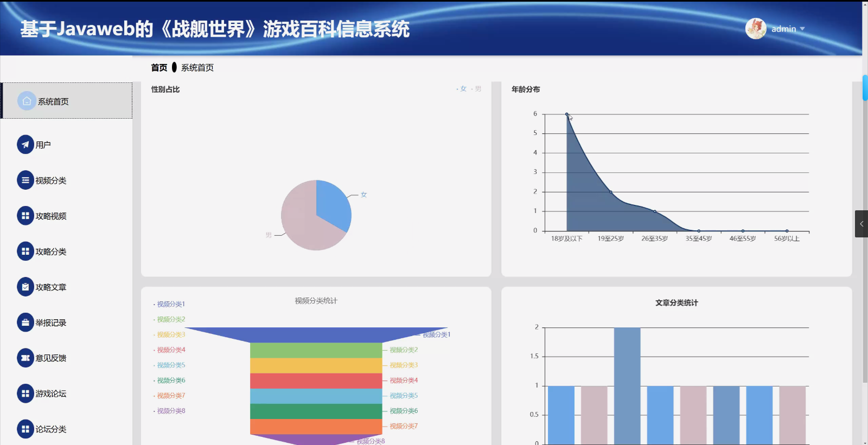Click the dark green 视频分类6 funnel band
The image size is (868, 445).
(316, 411)
